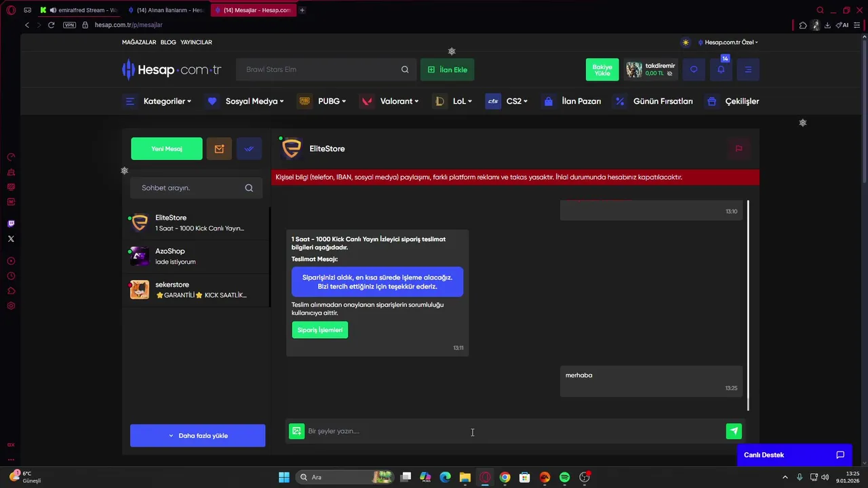Switch to Alınan İlanlarım tab
The width and height of the screenshot is (868, 488).
tap(166, 10)
